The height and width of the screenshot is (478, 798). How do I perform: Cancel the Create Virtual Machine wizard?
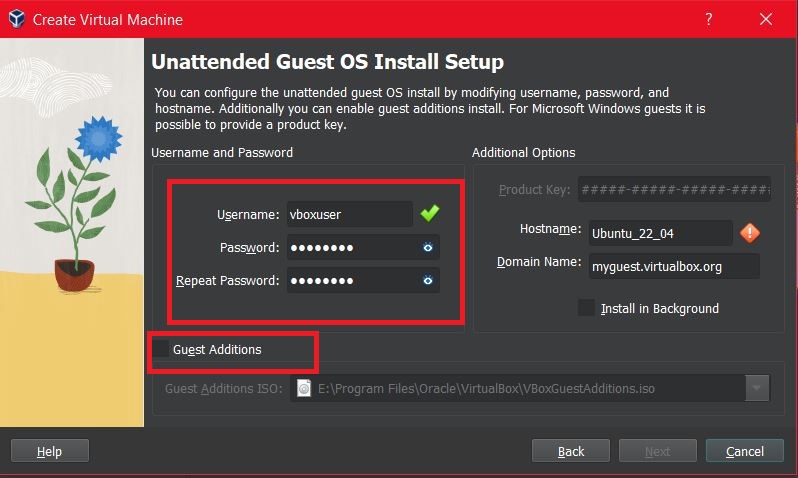pyautogui.click(x=745, y=451)
